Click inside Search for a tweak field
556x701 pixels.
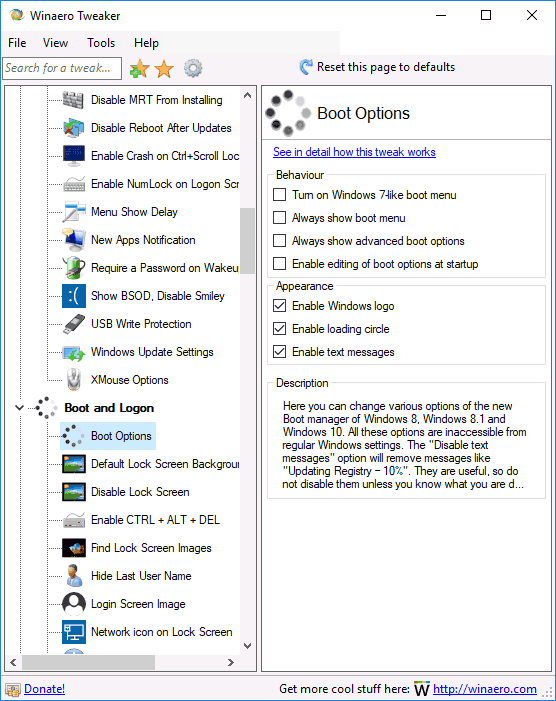(x=62, y=68)
